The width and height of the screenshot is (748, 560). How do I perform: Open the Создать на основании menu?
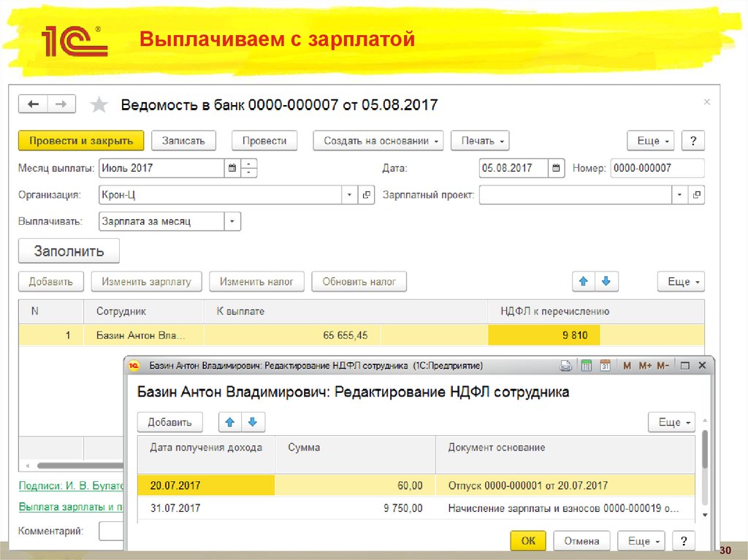point(378,140)
